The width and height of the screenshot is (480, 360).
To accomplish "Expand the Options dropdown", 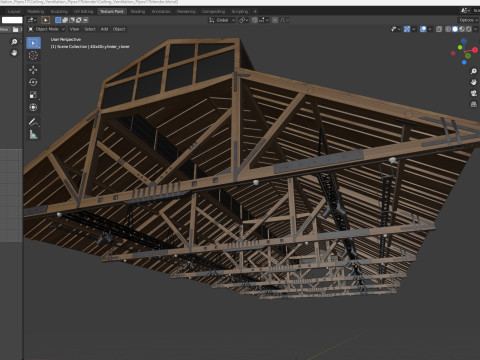I will point(468,20).
